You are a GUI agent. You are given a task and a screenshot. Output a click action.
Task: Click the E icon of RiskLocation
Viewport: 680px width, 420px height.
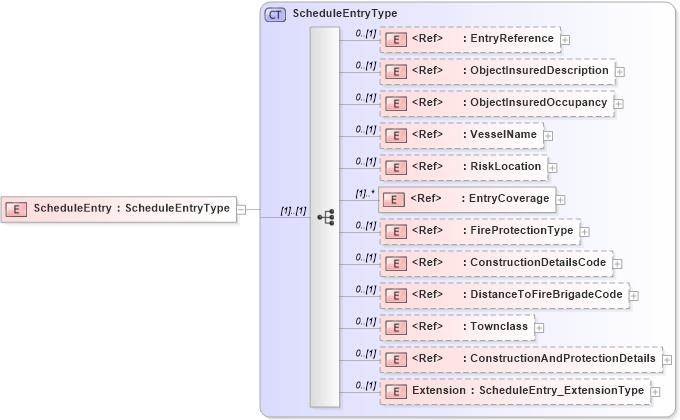click(x=396, y=167)
